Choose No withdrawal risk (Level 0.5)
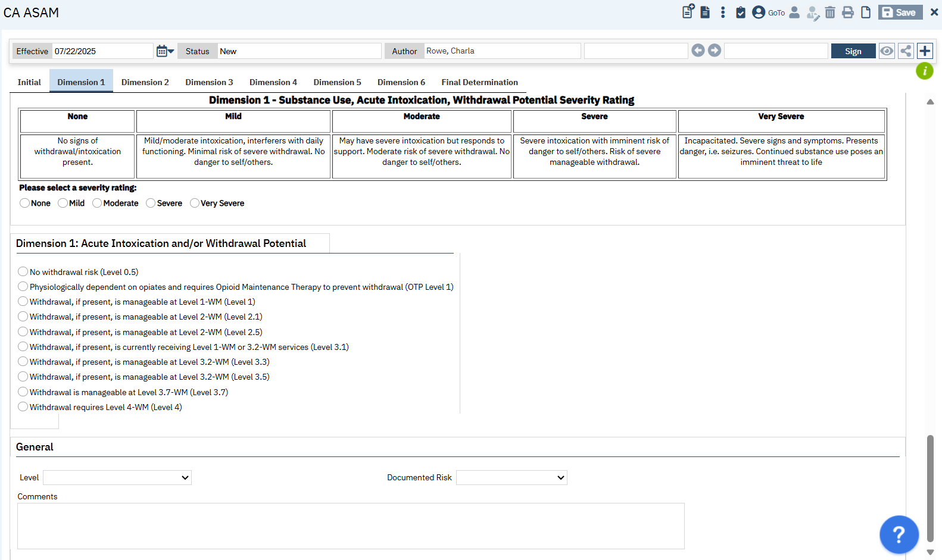 click(x=23, y=272)
